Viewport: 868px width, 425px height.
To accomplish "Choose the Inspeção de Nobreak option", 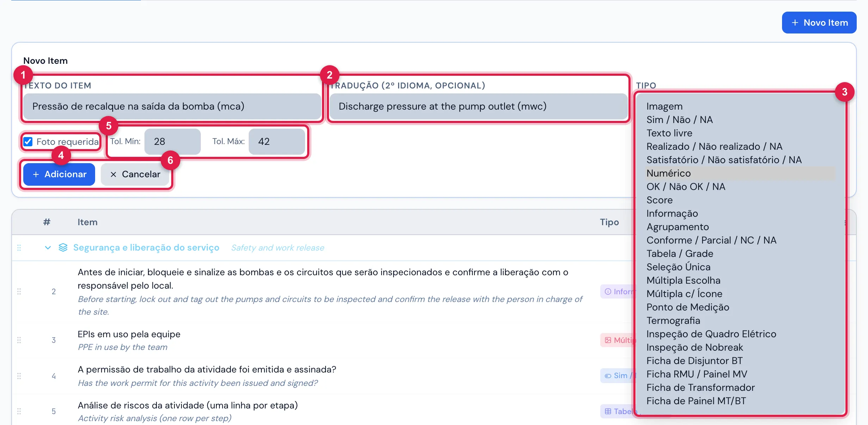I will 740,347.
